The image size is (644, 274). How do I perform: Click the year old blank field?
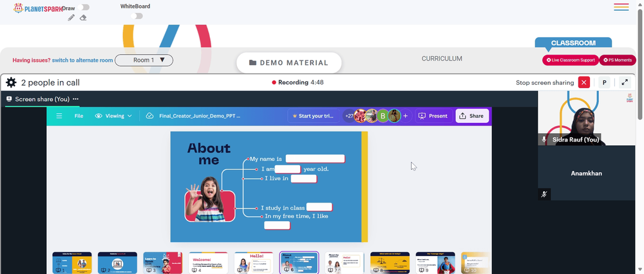(x=287, y=169)
